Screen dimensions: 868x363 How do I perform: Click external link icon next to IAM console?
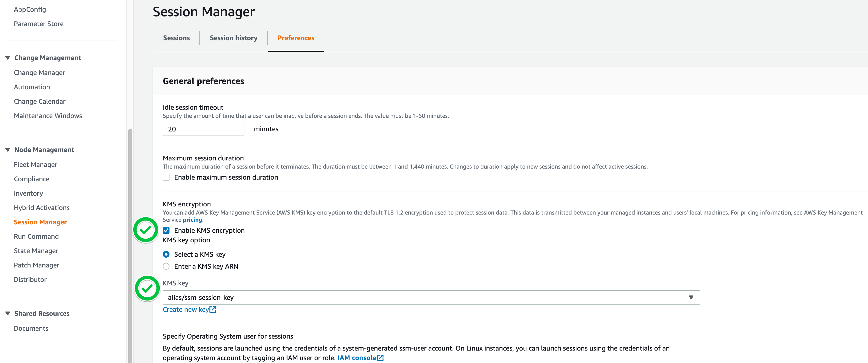pyautogui.click(x=380, y=357)
